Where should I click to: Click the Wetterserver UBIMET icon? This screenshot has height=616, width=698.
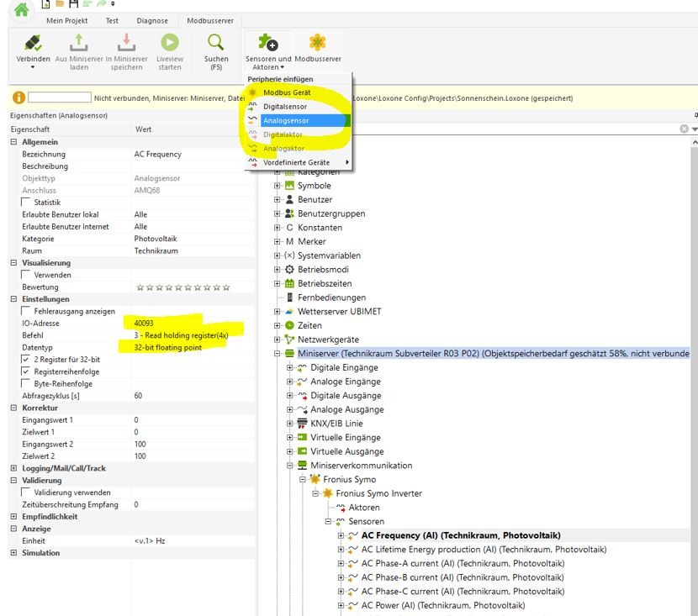pos(289,311)
